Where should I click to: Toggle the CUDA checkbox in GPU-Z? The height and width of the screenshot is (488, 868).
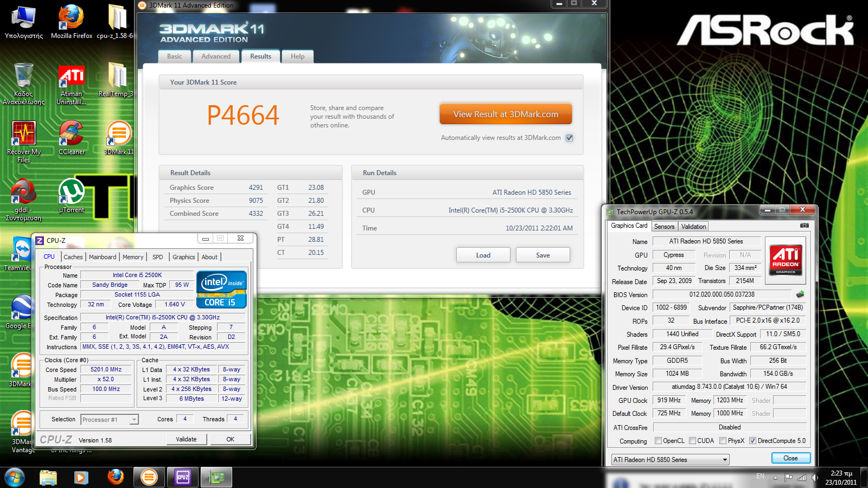coord(693,440)
